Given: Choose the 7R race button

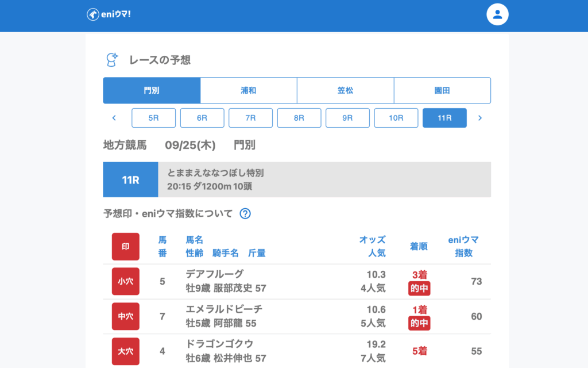Looking at the screenshot, I should [x=250, y=118].
